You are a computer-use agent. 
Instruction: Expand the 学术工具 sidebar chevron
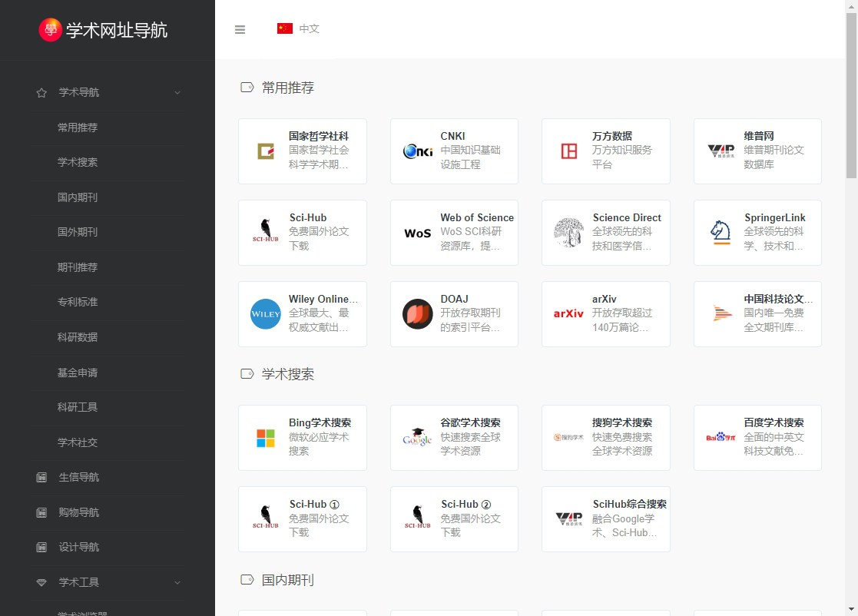pyautogui.click(x=177, y=583)
